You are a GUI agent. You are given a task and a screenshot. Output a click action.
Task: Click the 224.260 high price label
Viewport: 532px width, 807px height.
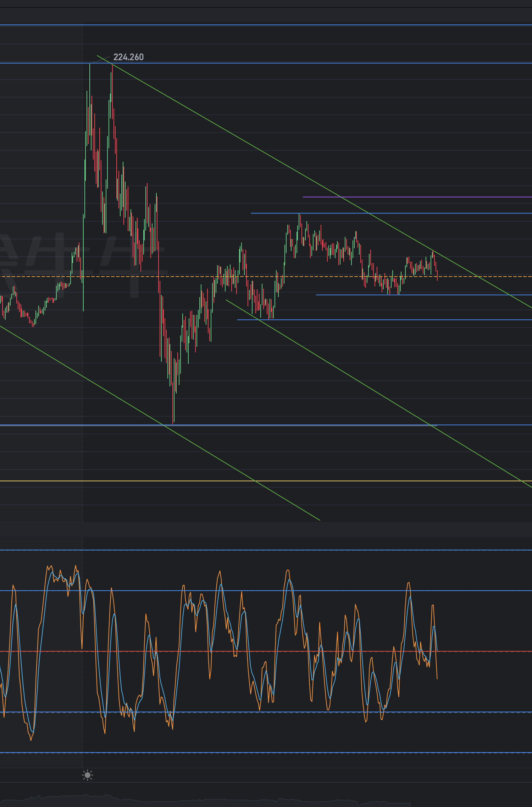pos(128,57)
